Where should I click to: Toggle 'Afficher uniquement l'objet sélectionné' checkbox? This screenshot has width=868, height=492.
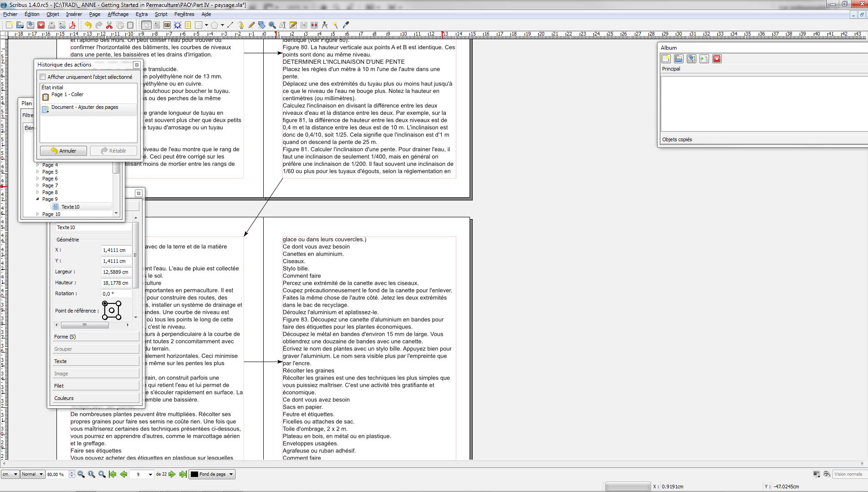tap(43, 77)
